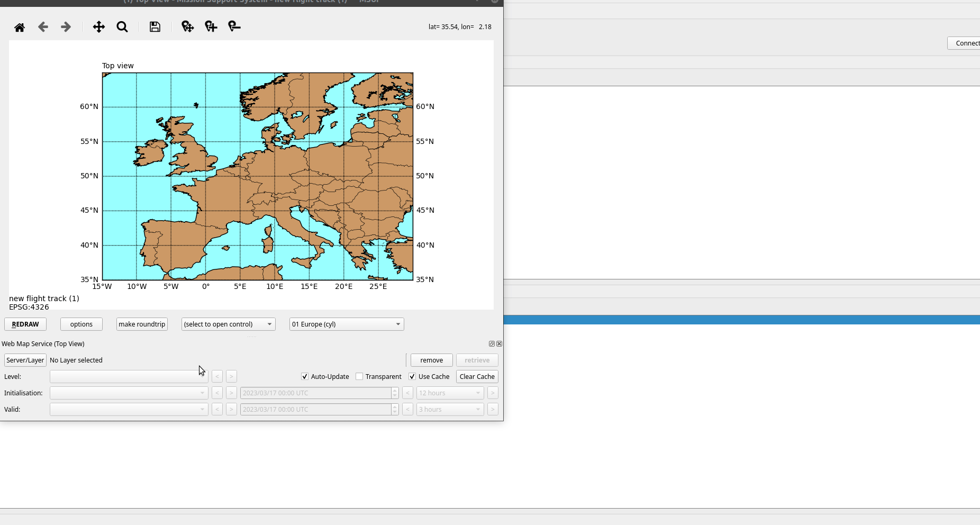Select the Move Waypoint tool
980x525 pixels.
pos(187,26)
